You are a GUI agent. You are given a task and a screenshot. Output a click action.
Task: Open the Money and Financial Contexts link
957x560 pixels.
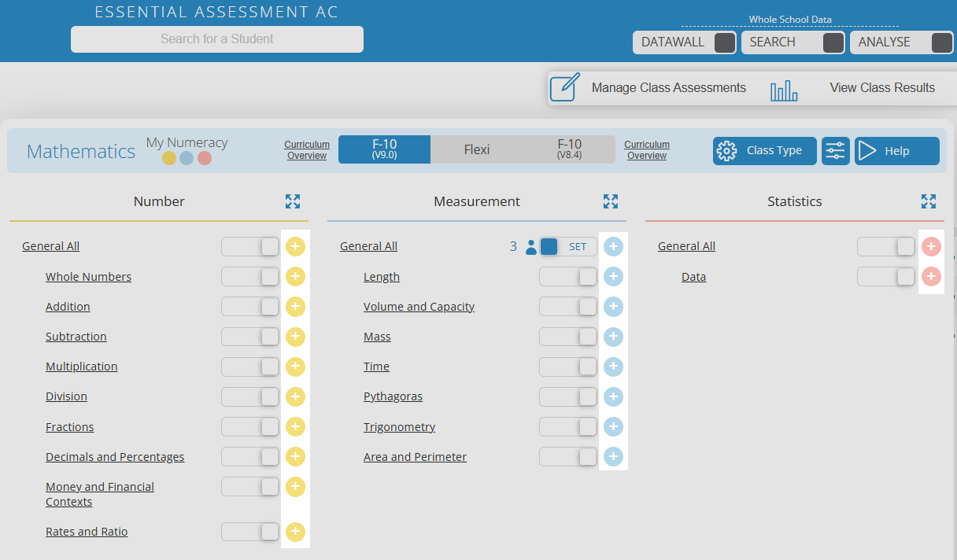[x=100, y=494]
